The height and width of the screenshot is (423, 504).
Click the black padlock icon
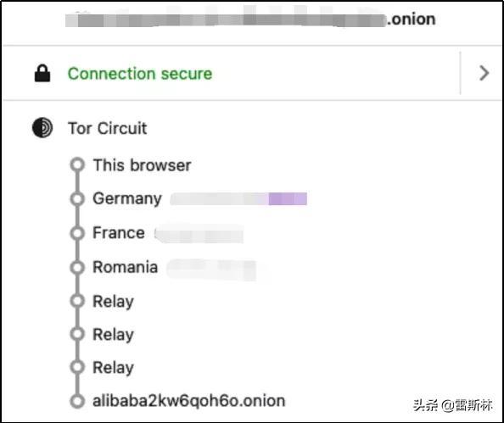pos(42,73)
